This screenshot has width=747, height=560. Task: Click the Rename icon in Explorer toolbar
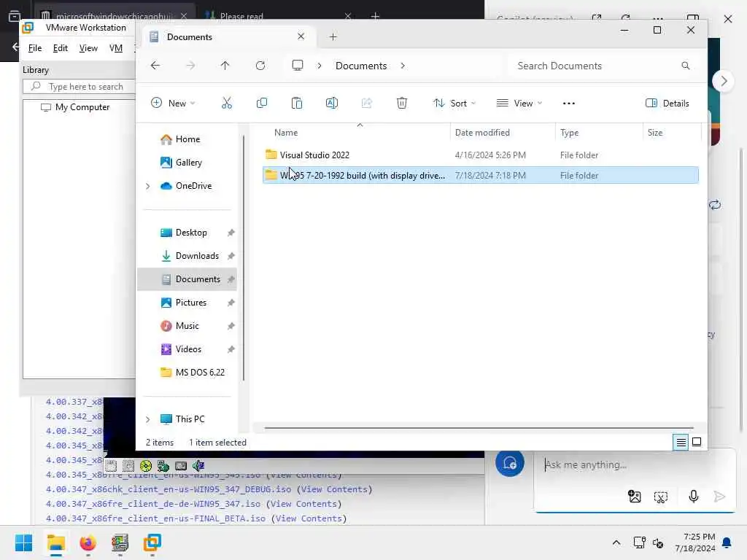[332, 103]
